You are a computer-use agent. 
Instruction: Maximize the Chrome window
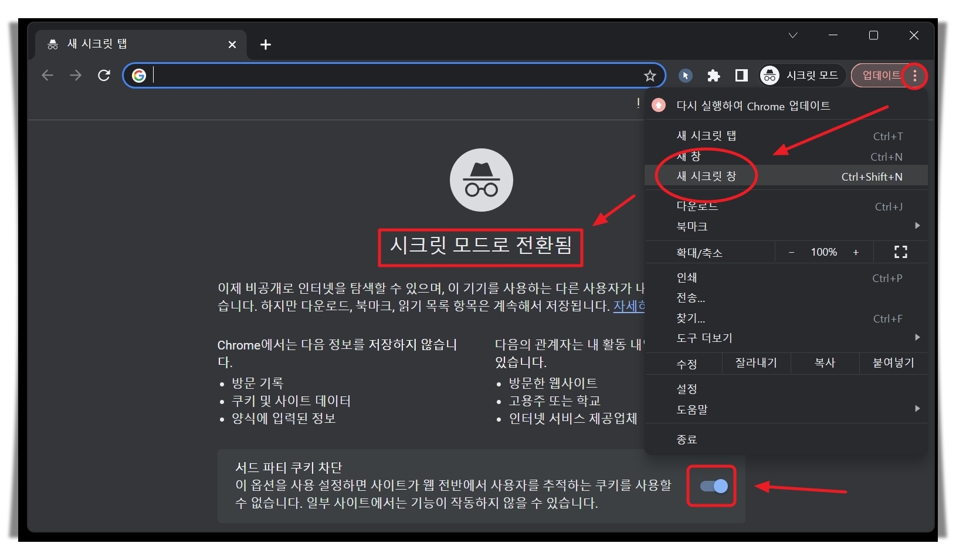coord(873,35)
